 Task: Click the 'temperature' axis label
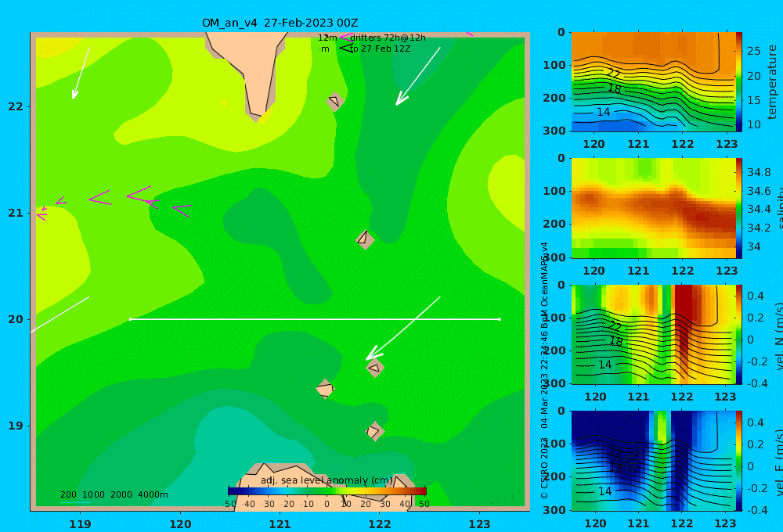(772, 82)
